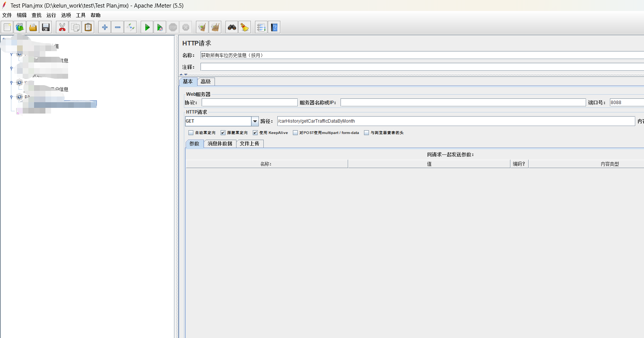Uncheck the follow redirects checkbox
Viewport: 644px width, 338px height.
(x=223, y=133)
